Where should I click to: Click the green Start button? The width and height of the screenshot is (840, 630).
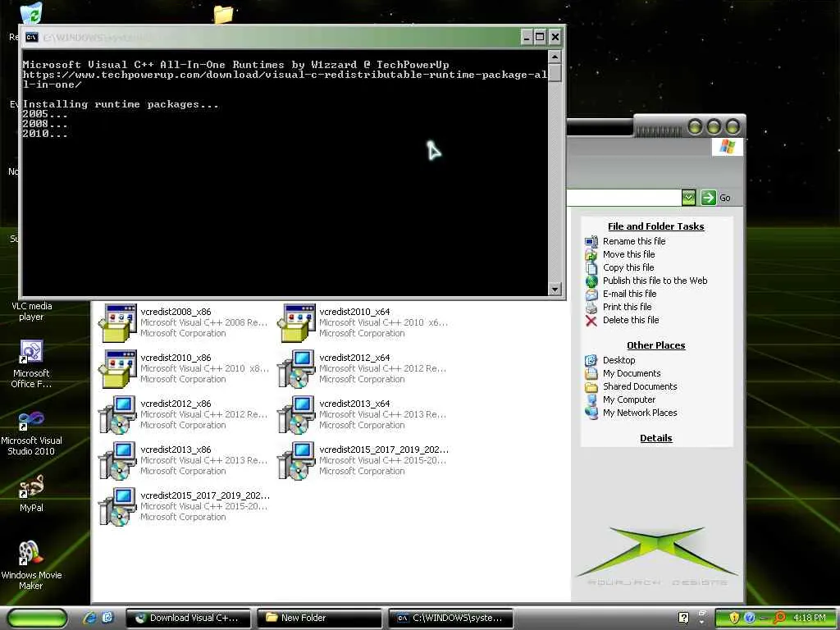[x=37, y=618]
